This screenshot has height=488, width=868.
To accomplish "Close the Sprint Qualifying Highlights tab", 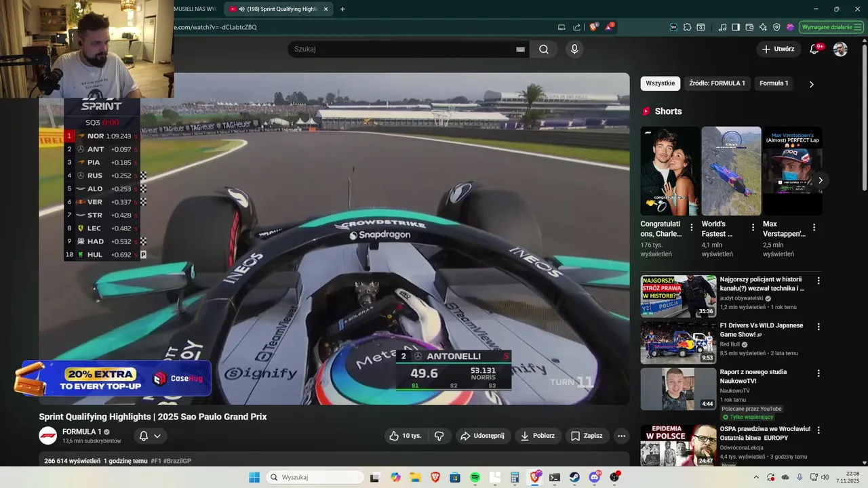I will [326, 9].
